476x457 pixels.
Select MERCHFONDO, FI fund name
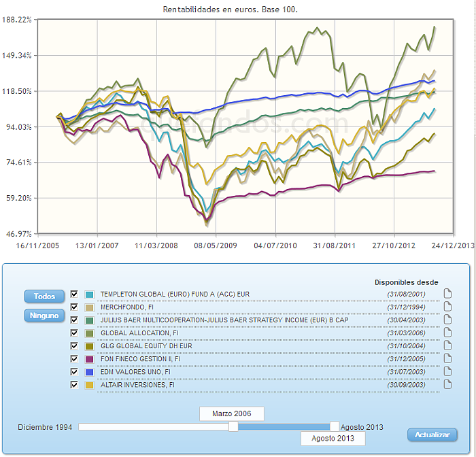click(127, 307)
